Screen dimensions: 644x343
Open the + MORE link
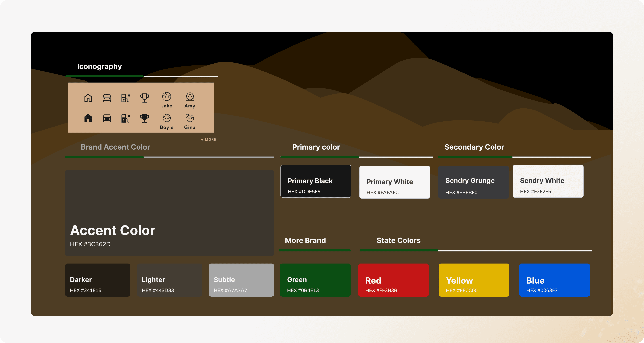[x=209, y=139]
